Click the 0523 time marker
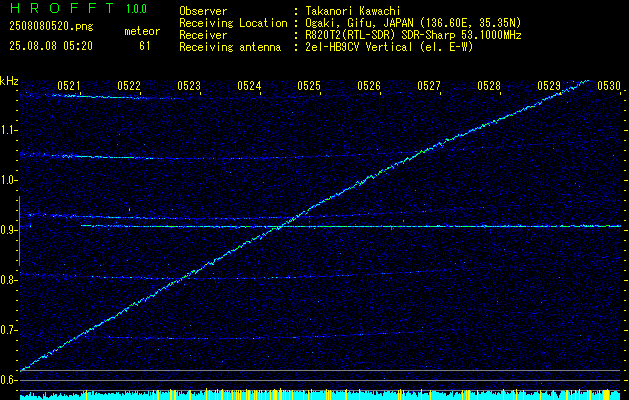The height and width of the screenshot is (400, 629). [x=189, y=85]
